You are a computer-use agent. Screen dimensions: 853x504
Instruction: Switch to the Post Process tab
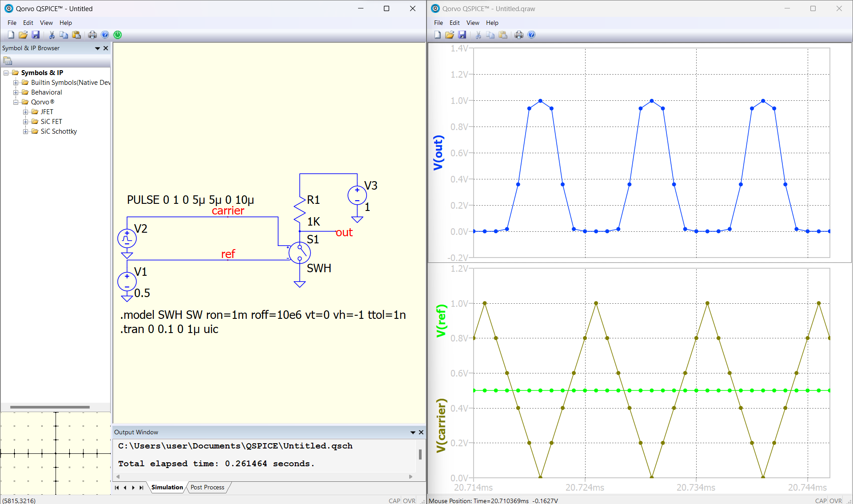click(207, 488)
